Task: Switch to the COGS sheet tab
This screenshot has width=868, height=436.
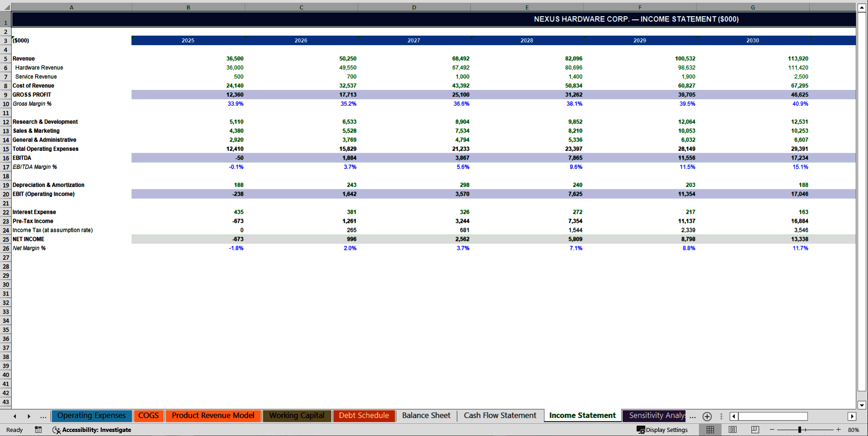Action: tap(149, 416)
